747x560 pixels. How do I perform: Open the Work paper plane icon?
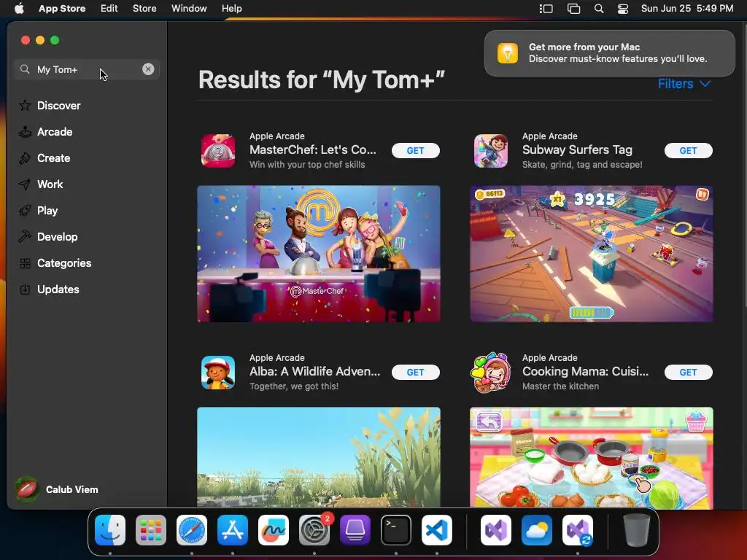point(25,184)
